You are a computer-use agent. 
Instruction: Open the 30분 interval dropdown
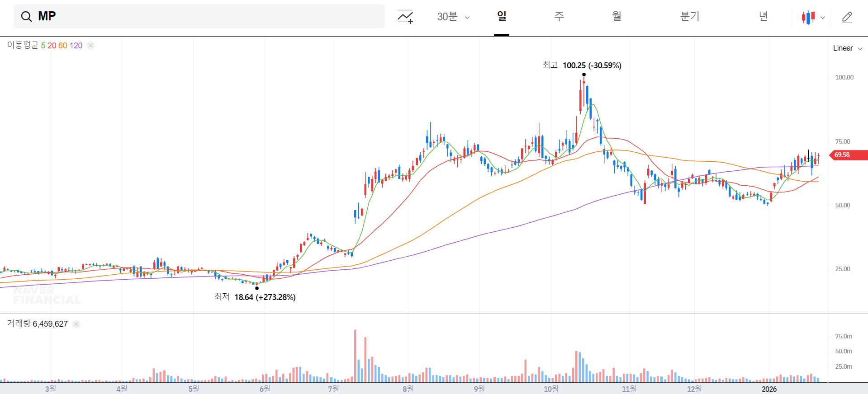point(453,17)
